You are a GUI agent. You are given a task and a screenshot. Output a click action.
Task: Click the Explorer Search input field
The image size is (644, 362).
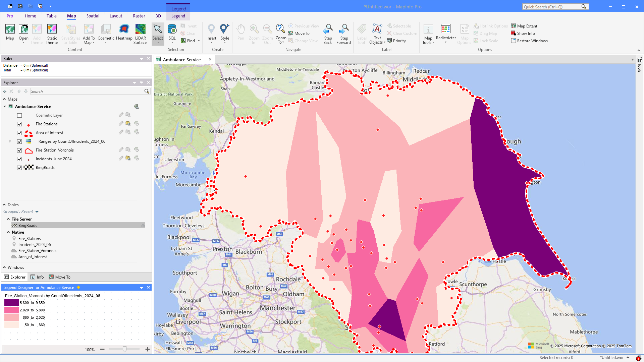(x=87, y=92)
